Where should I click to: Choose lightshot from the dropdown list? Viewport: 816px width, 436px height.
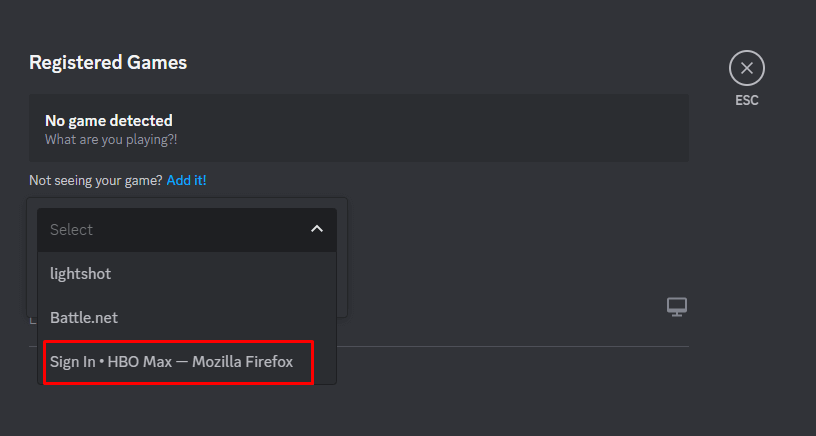(x=80, y=273)
